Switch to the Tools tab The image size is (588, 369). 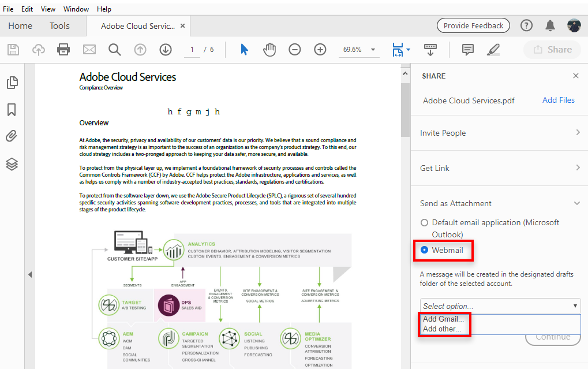point(59,26)
